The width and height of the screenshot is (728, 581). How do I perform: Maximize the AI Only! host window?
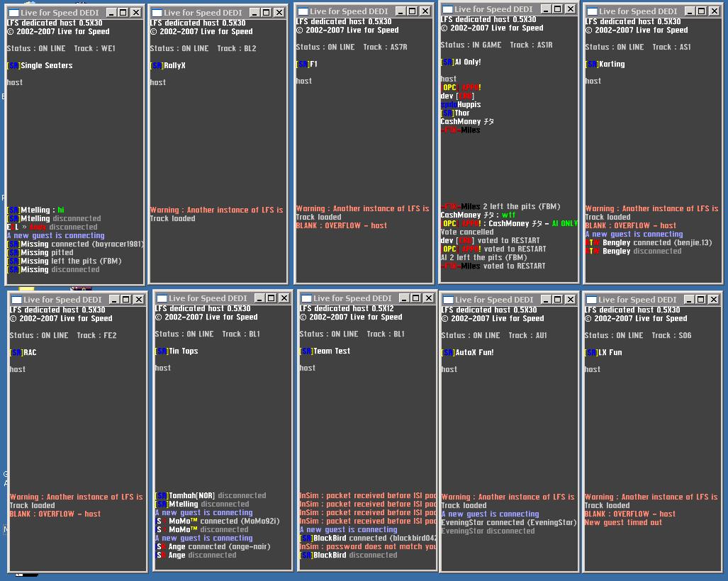pyautogui.click(x=558, y=9)
